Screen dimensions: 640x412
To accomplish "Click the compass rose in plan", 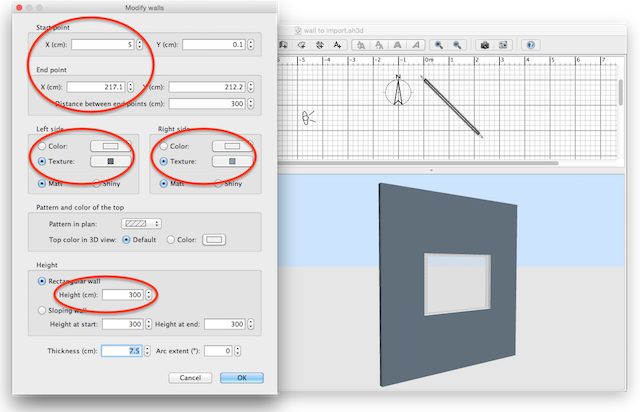I will [x=398, y=92].
